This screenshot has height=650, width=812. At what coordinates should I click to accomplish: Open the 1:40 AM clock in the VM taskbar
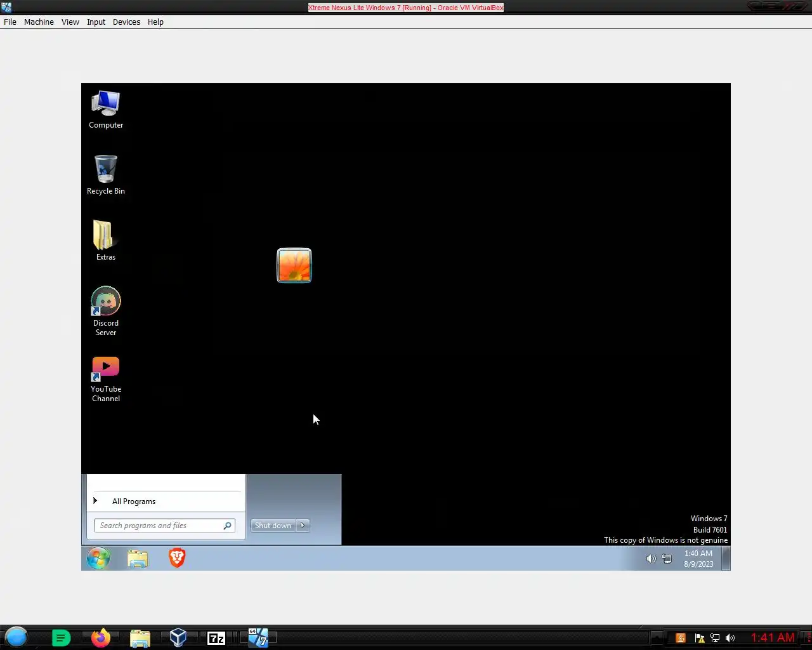tap(698, 559)
